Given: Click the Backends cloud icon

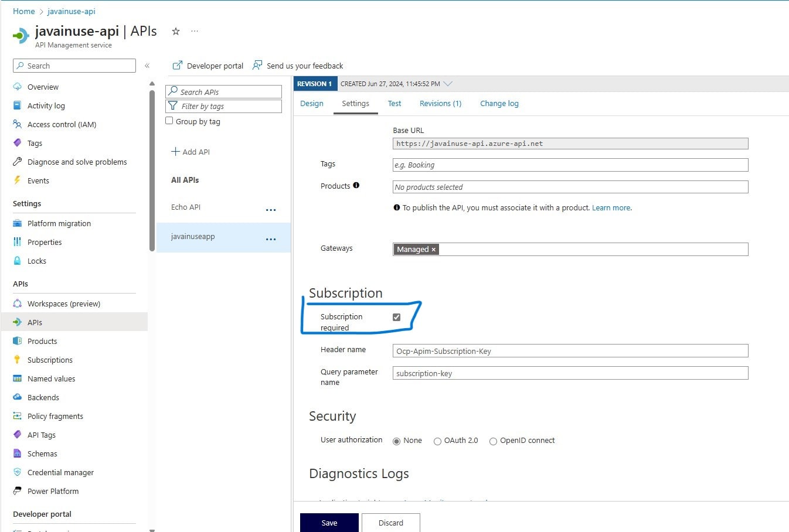Looking at the screenshot, I should [17, 397].
